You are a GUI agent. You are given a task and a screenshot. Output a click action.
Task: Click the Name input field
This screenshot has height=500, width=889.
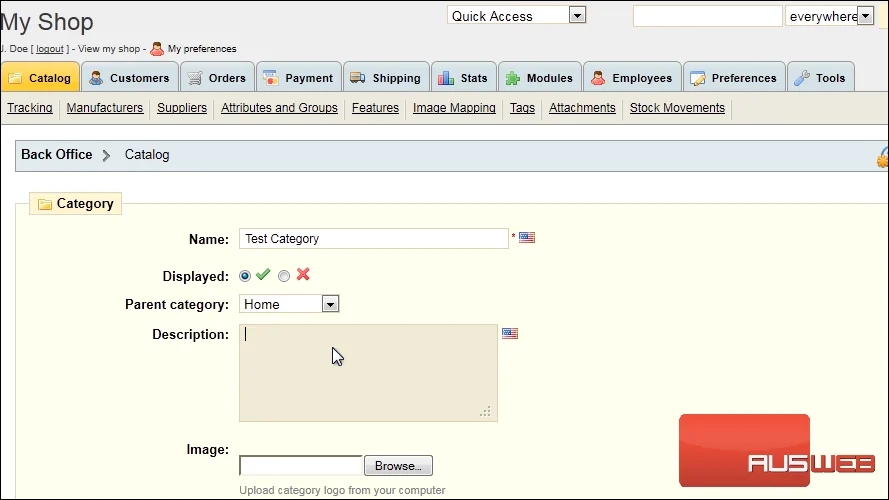coord(374,239)
